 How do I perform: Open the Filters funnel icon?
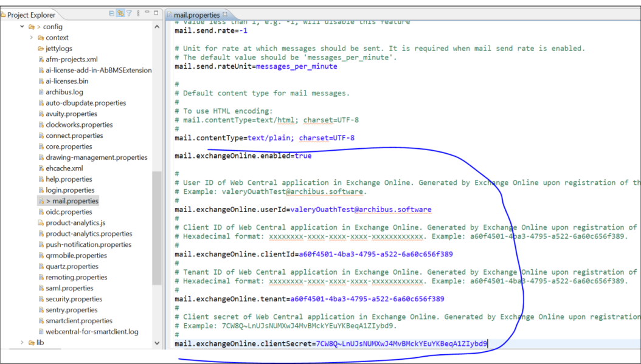(129, 13)
